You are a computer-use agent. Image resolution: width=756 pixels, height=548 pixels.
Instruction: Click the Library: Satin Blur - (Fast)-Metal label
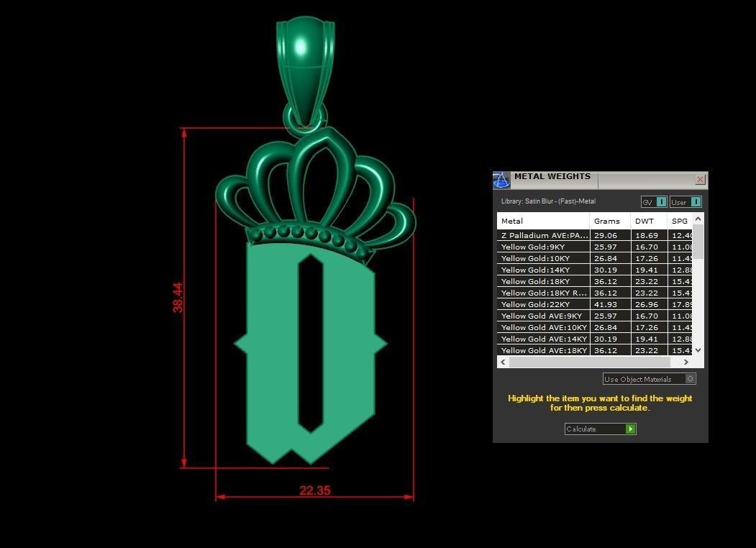(x=549, y=201)
